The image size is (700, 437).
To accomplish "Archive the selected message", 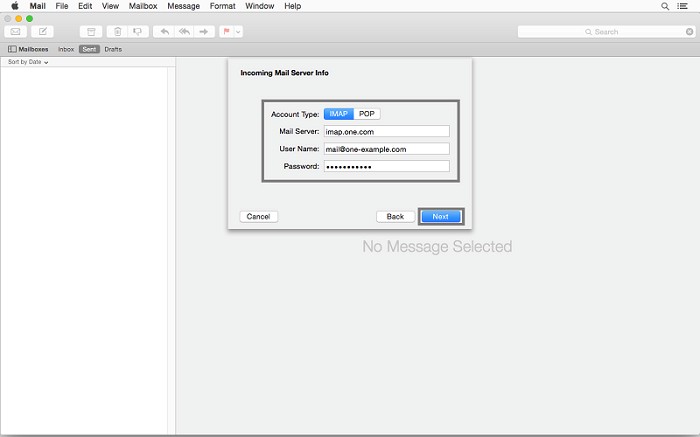I will (91, 32).
